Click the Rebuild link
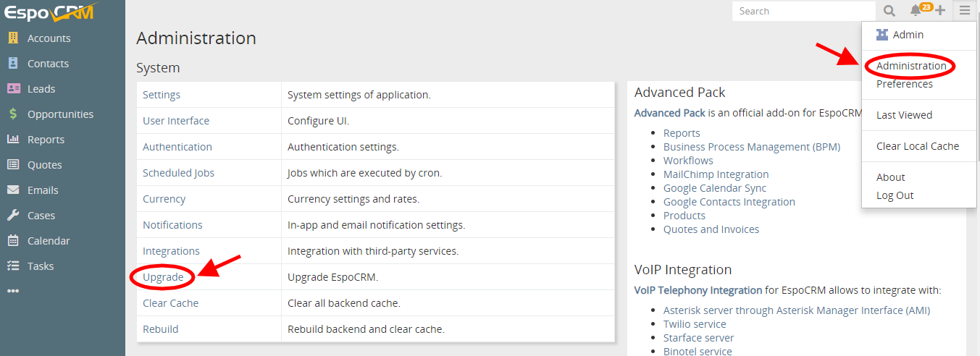The height and width of the screenshot is (356, 980). click(161, 329)
